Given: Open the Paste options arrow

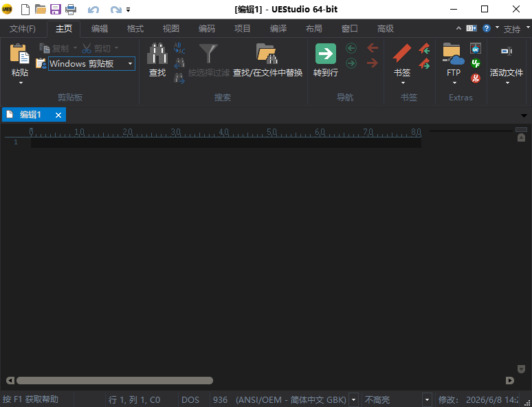Looking at the screenshot, I should pyautogui.click(x=21, y=82).
